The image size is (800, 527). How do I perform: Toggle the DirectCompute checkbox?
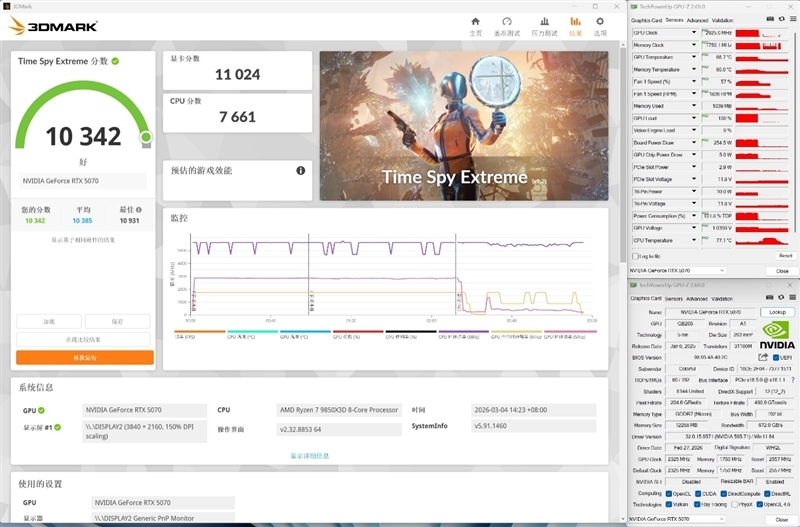[x=723, y=494]
